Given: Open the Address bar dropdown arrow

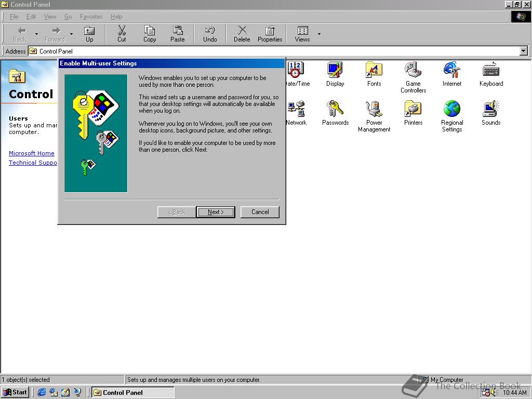Looking at the screenshot, I should coord(524,51).
